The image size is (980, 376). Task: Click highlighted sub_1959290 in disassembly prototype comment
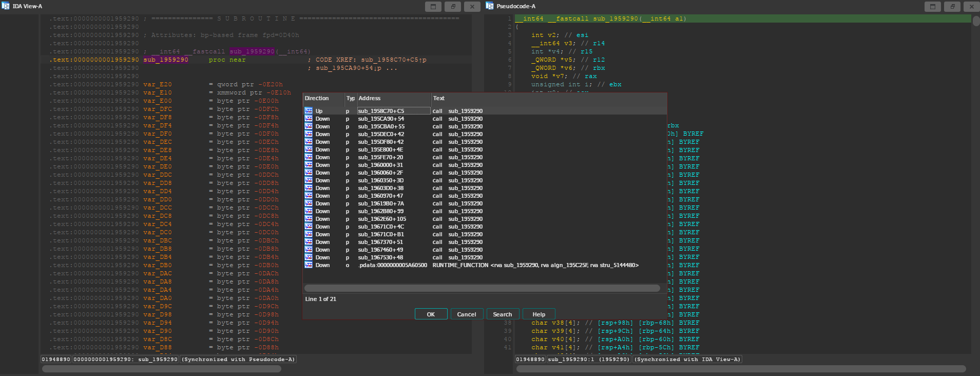[x=252, y=51]
